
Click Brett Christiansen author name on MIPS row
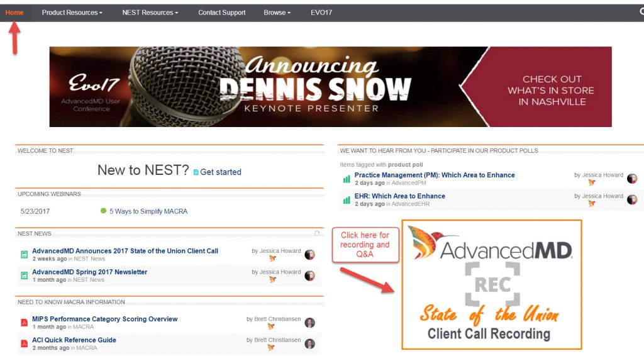click(277, 319)
